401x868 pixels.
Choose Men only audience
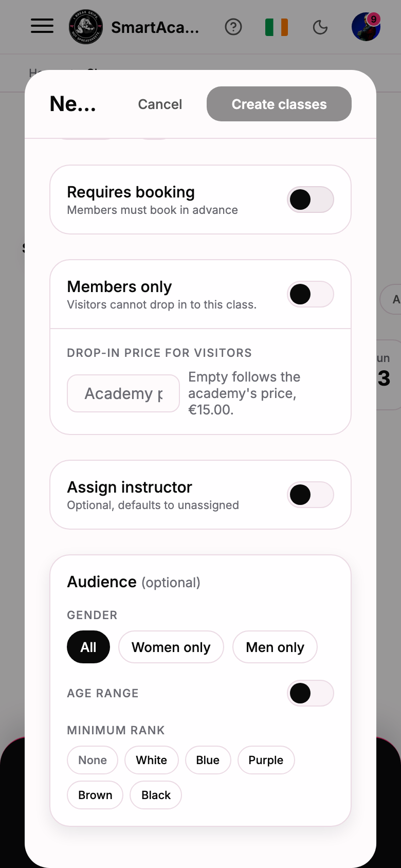coord(275,647)
